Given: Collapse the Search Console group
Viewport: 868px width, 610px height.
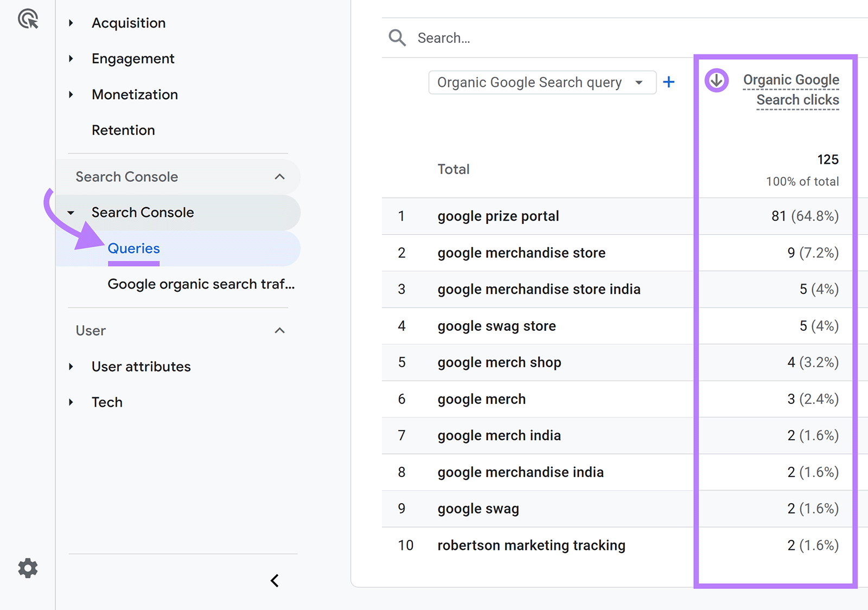Looking at the screenshot, I should (280, 177).
